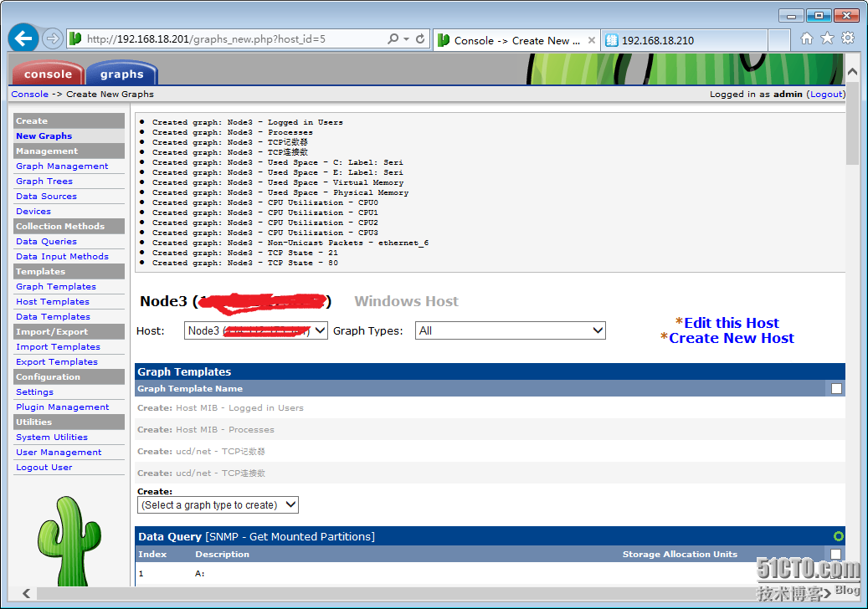
Task: Click the search magnifier in address bar
Action: (x=393, y=38)
